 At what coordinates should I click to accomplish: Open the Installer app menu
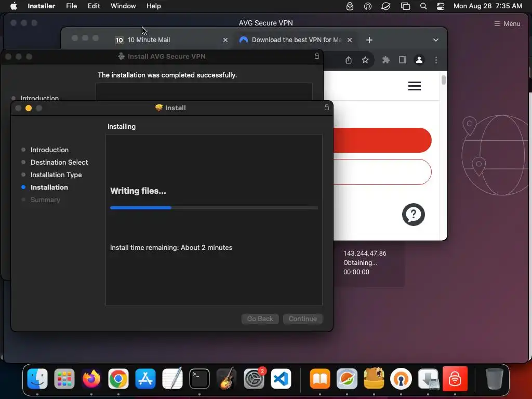click(x=41, y=6)
